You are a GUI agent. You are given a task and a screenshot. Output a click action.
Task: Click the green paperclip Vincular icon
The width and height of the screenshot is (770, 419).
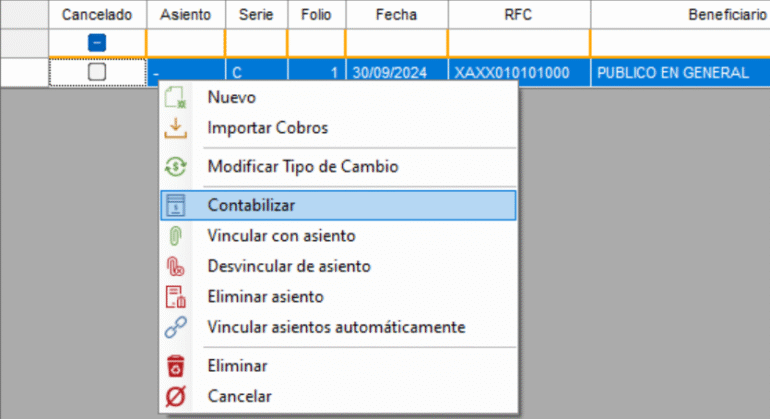pyautogui.click(x=175, y=236)
